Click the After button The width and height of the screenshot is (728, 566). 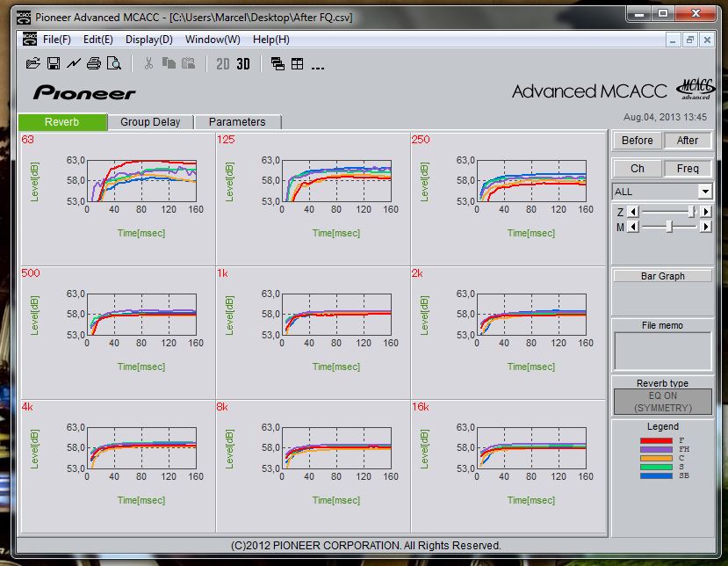point(688,141)
